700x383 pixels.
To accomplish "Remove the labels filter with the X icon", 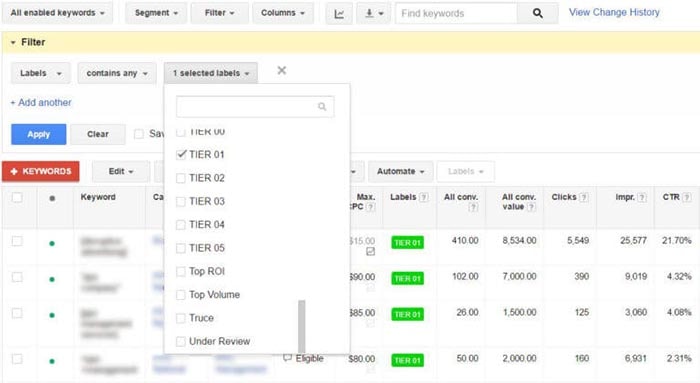I will pos(282,71).
